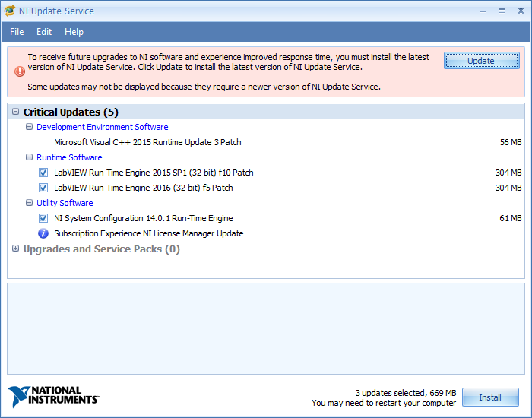Click the 56 MB size value
Viewport: 532px width, 418px height.
pos(511,142)
